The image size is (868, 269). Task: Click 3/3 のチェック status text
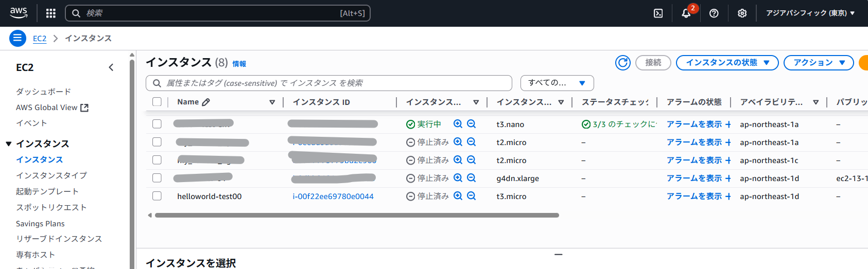[x=624, y=124]
